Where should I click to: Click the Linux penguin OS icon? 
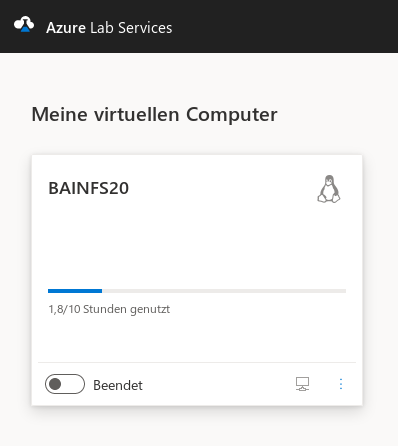coord(329,189)
